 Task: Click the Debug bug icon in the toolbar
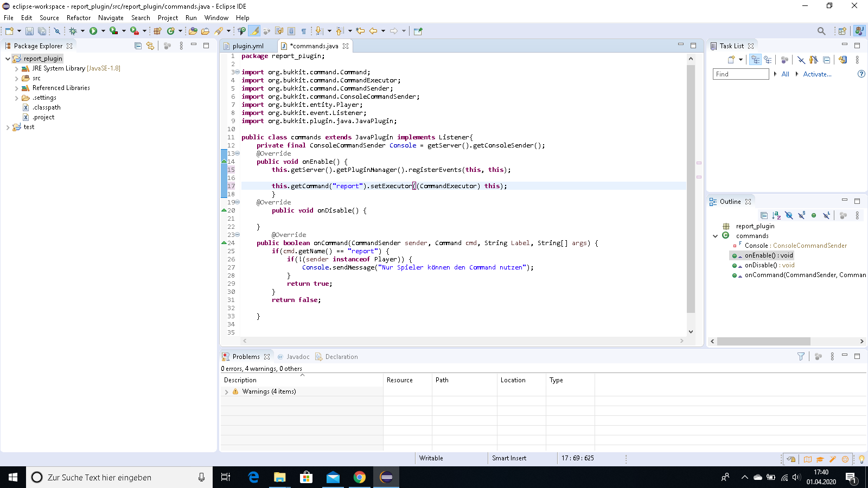click(73, 31)
